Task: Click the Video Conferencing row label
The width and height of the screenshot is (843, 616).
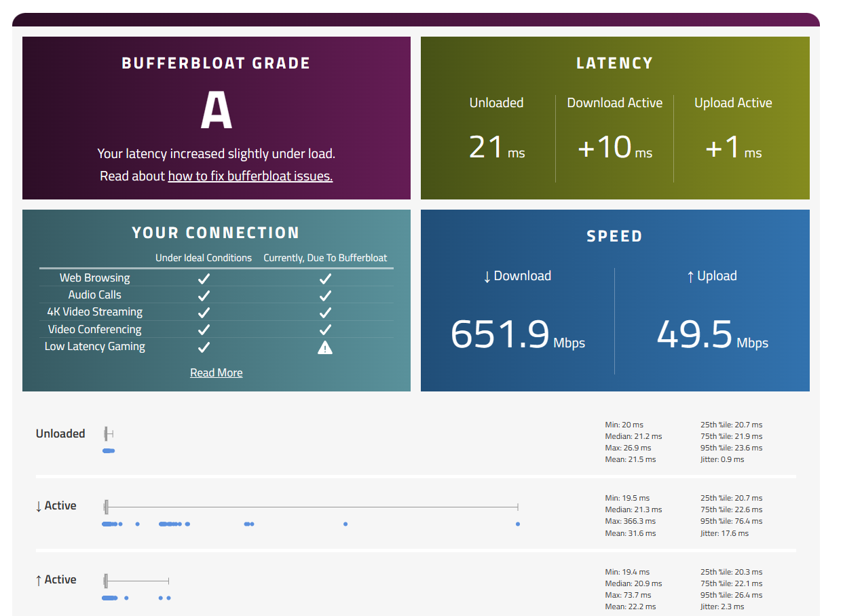Action: [x=94, y=329]
